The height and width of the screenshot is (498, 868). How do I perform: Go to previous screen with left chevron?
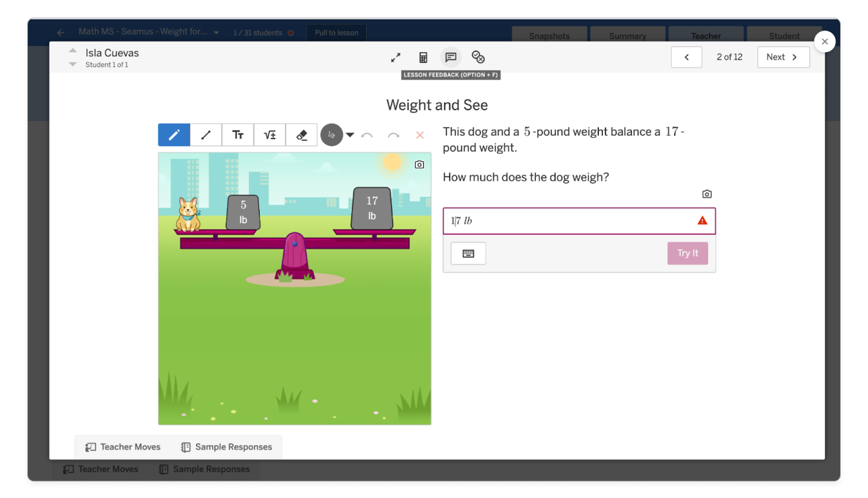686,58
